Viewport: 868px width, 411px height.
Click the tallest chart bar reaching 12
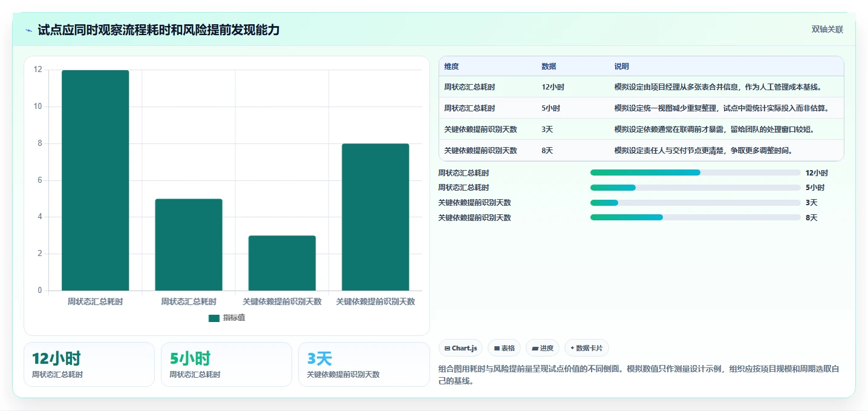coord(96,180)
